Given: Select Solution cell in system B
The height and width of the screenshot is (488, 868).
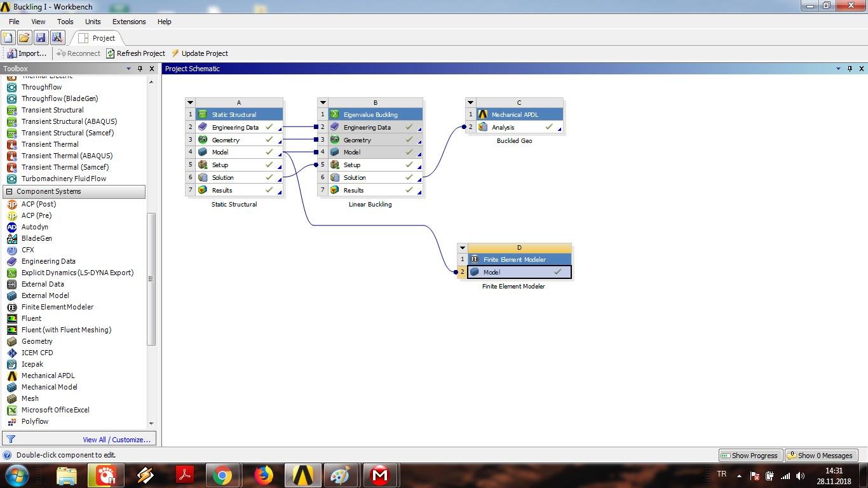Looking at the screenshot, I should [375, 177].
